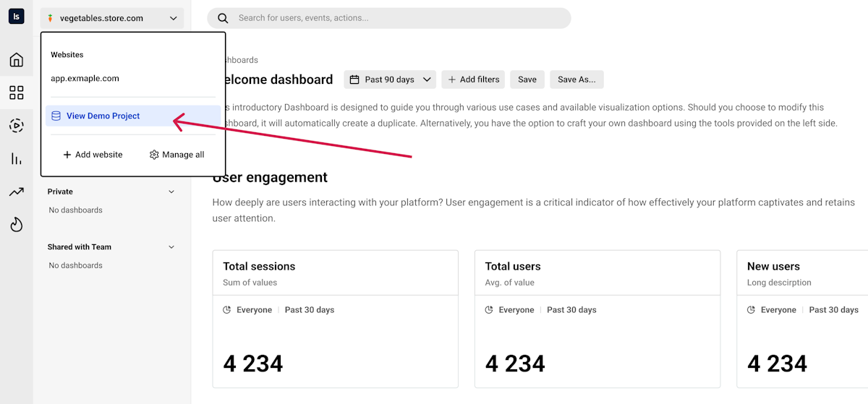Click Past 30 days in Total users card
This screenshot has width=868, height=404.
(x=571, y=310)
